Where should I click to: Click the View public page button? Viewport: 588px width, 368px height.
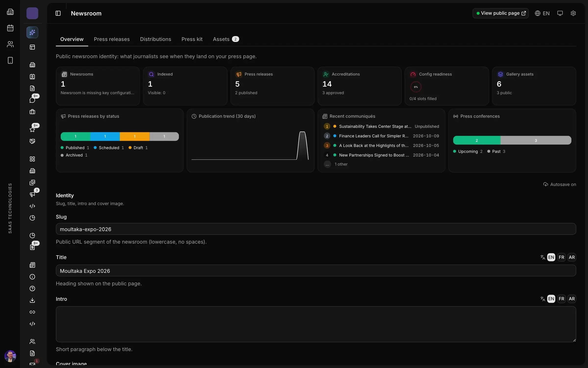click(501, 13)
